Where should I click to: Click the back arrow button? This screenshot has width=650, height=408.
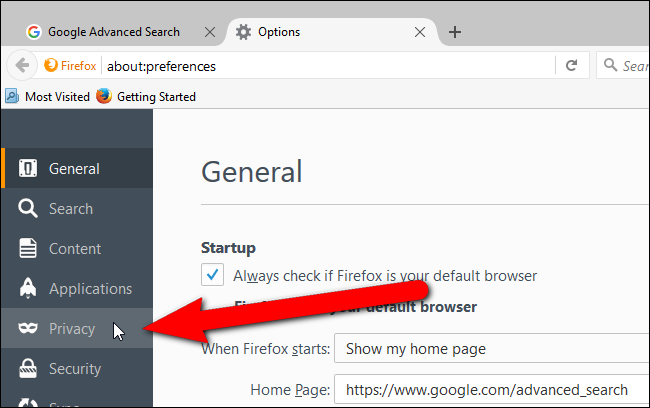pyautogui.click(x=22, y=65)
